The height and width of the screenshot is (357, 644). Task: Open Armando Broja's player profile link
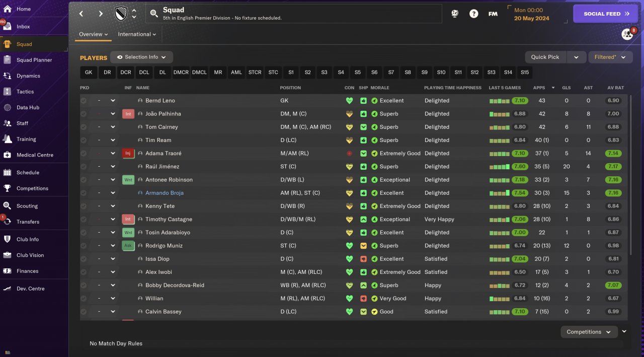click(165, 193)
